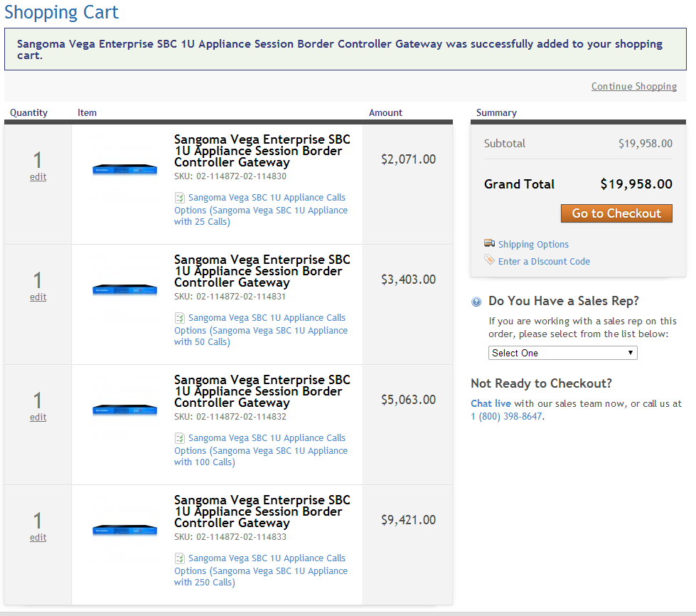Click the options icon for 100 Calls item

[179, 438]
